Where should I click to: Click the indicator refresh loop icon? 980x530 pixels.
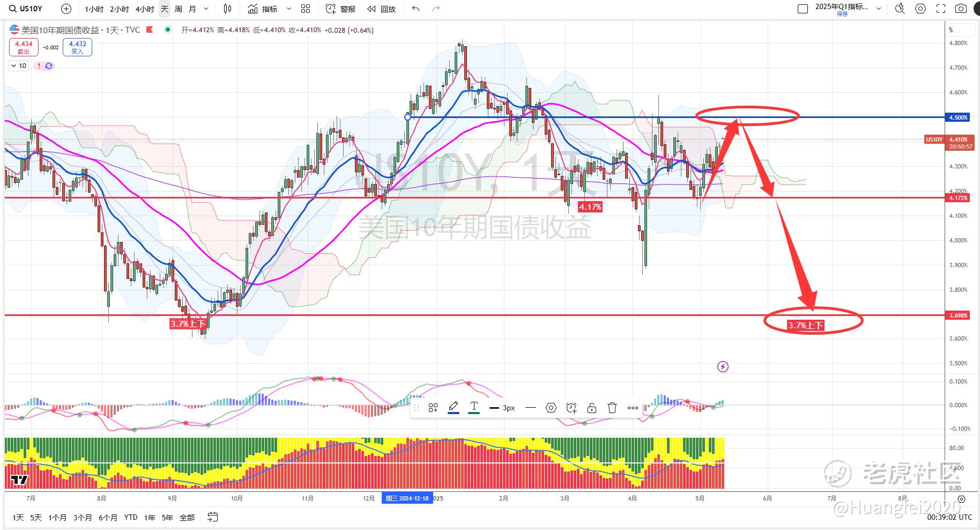[x=49, y=66]
